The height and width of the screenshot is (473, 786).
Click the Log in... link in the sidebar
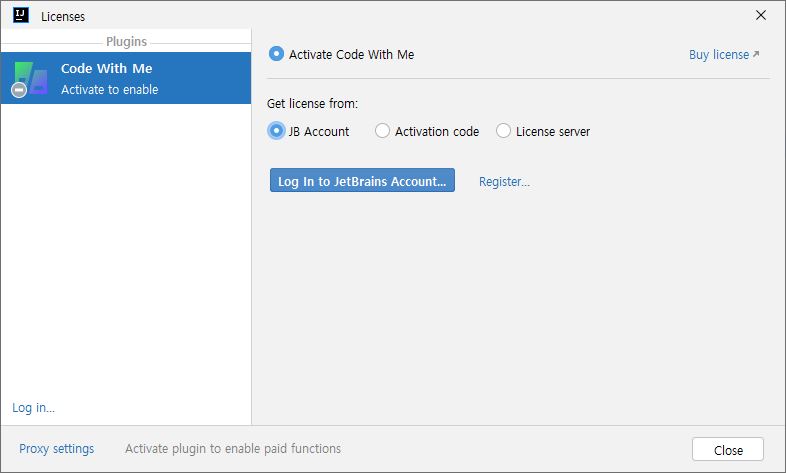coord(34,408)
